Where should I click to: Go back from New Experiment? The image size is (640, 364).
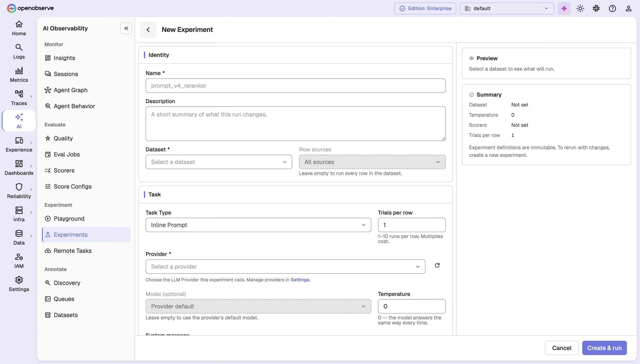(x=148, y=30)
